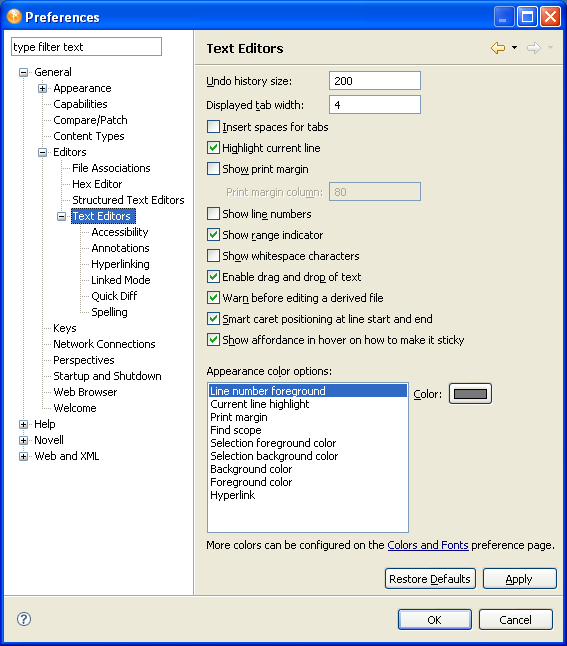Open Keys preferences
567x646 pixels.
65,328
